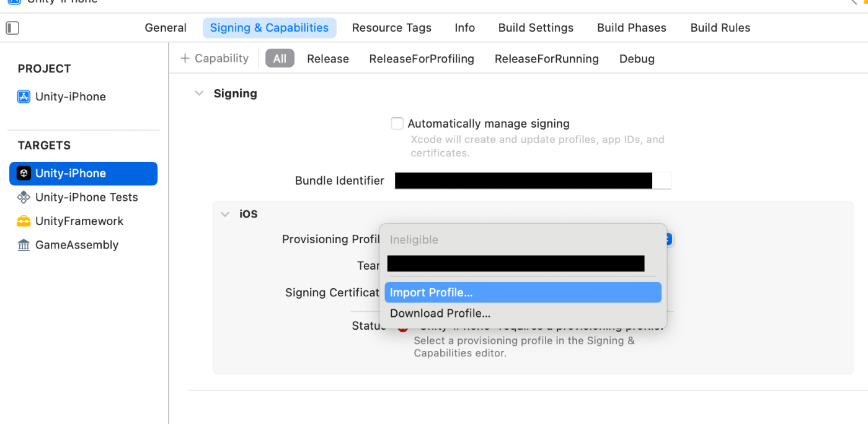Open the Provisioning Profile dropdown arrows

pos(668,239)
